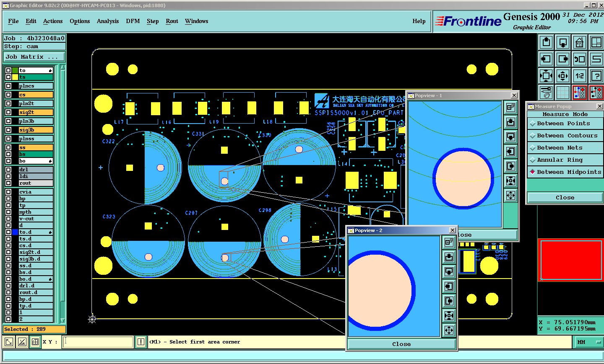This screenshot has width=604, height=364.
Task: Click the yellow color swatch of layer ts
Action: coord(15,77)
